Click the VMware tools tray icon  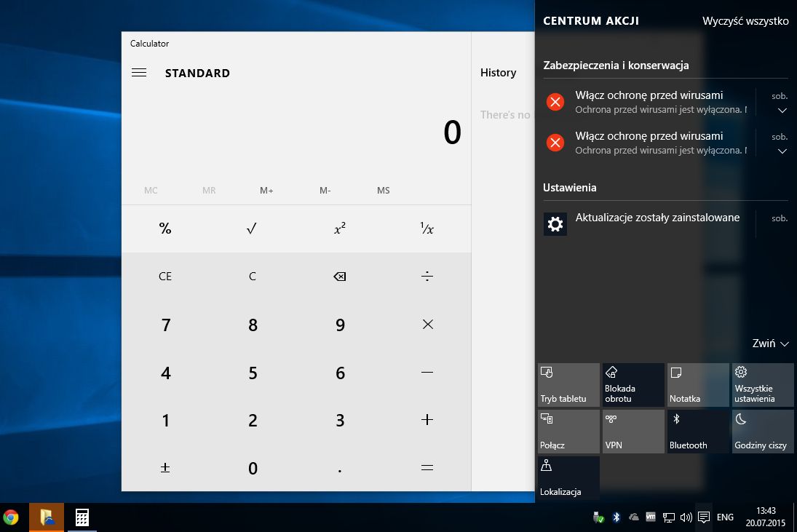click(651, 517)
